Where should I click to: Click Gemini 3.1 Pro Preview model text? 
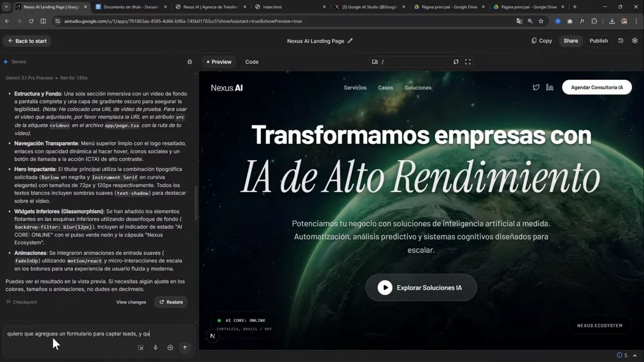point(29,78)
